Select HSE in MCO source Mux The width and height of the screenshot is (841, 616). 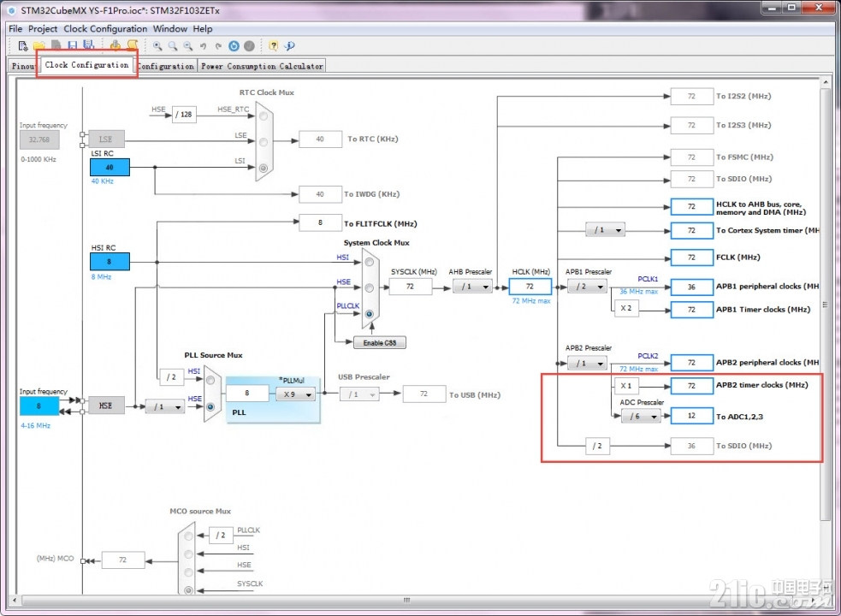pos(188,572)
